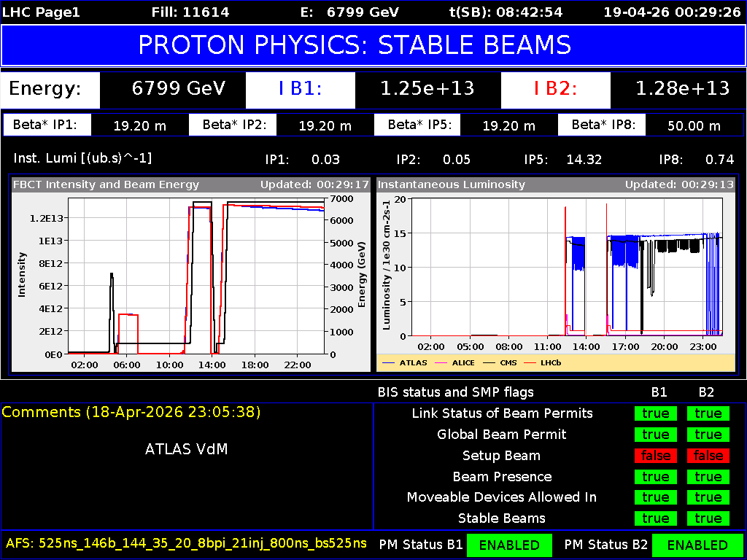Expand the Beta* IP1 field
This screenshot has width=747, height=560.
click(x=140, y=125)
